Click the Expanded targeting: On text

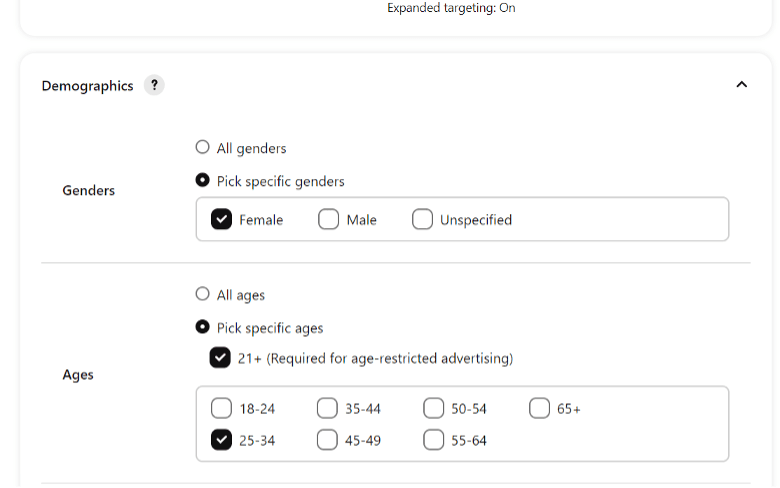pyautogui.click(x=451, y=7)
